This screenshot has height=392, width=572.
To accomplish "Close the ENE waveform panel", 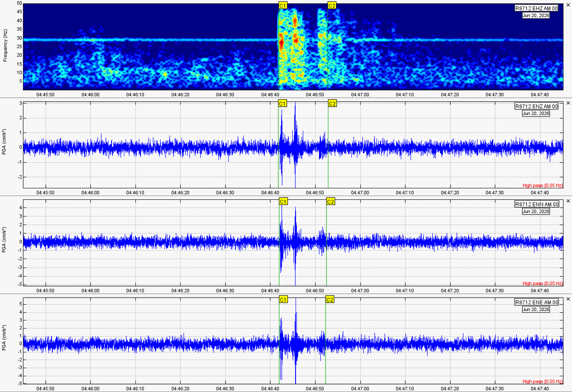I will (x=568, y=299).
